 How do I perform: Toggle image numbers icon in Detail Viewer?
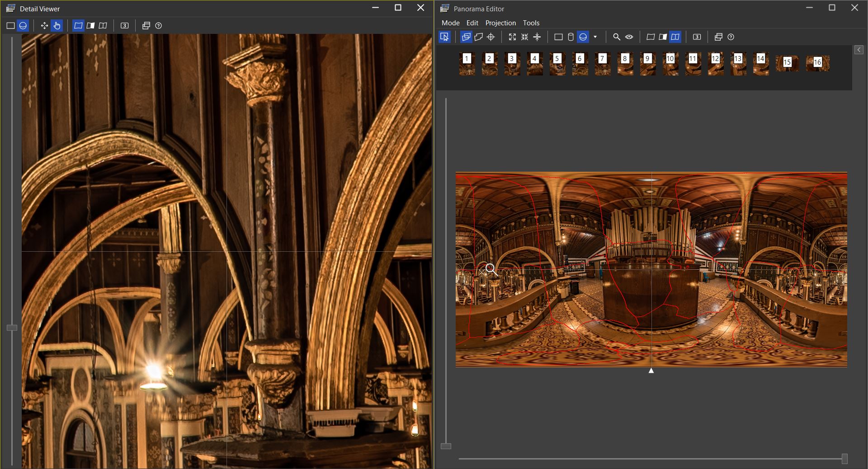click(125, 26)
